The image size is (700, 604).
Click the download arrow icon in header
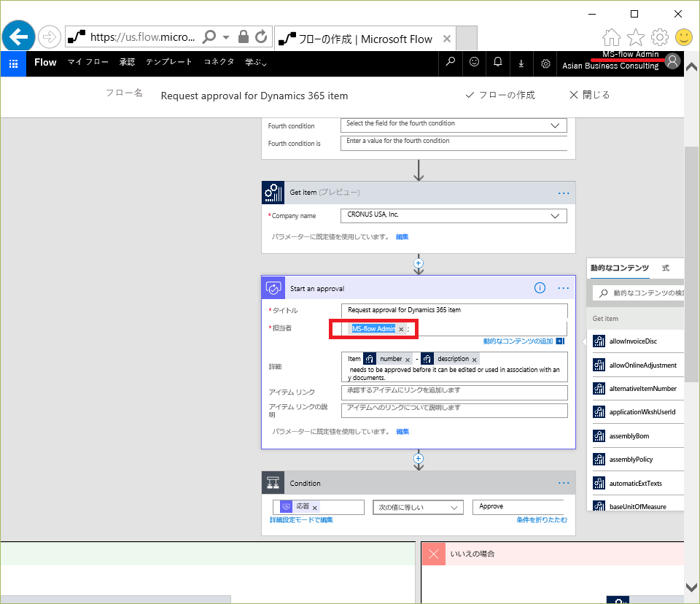click(x=521, y=63)
